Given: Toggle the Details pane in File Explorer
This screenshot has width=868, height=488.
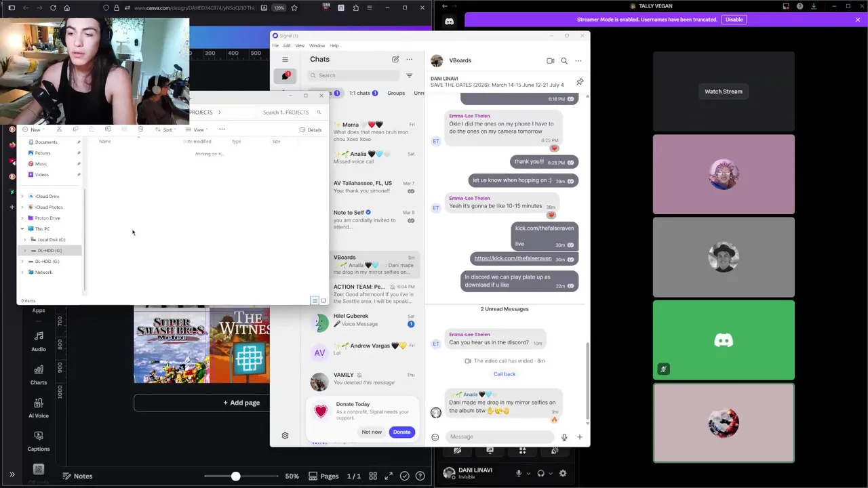Looking at the screenshot, I should pyautogui.click(x=311, y=129).
